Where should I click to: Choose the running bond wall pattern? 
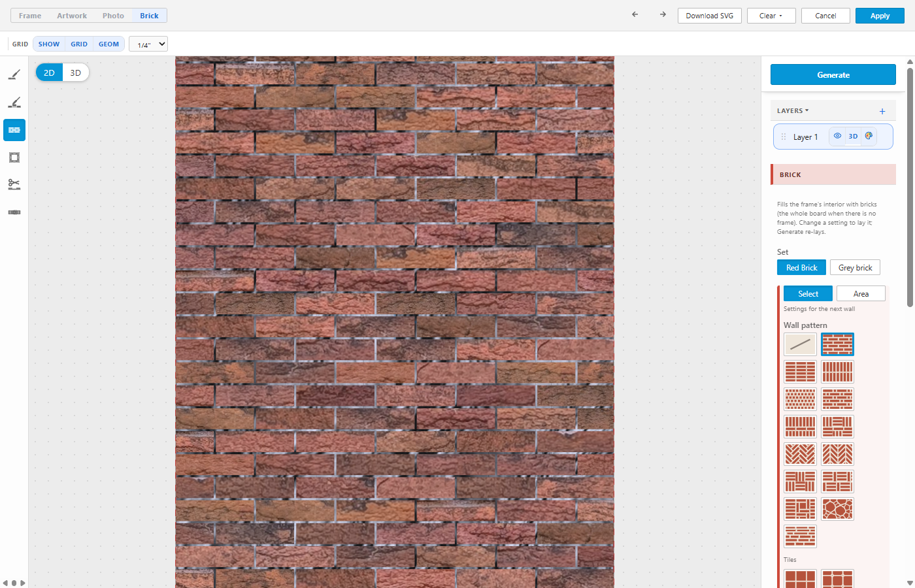tap(838, 344)
